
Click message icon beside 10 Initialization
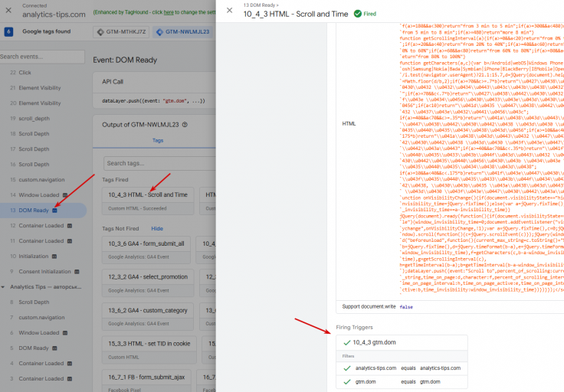54,256
